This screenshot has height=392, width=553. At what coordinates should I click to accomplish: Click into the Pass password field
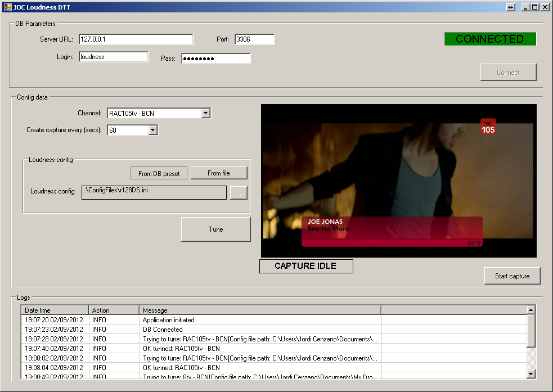(x=215, y=58)
